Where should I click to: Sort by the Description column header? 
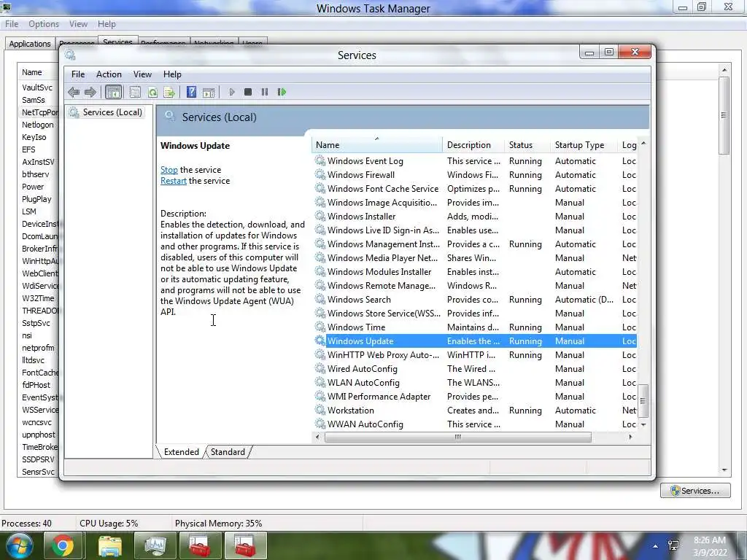click(x=473, y=145)
